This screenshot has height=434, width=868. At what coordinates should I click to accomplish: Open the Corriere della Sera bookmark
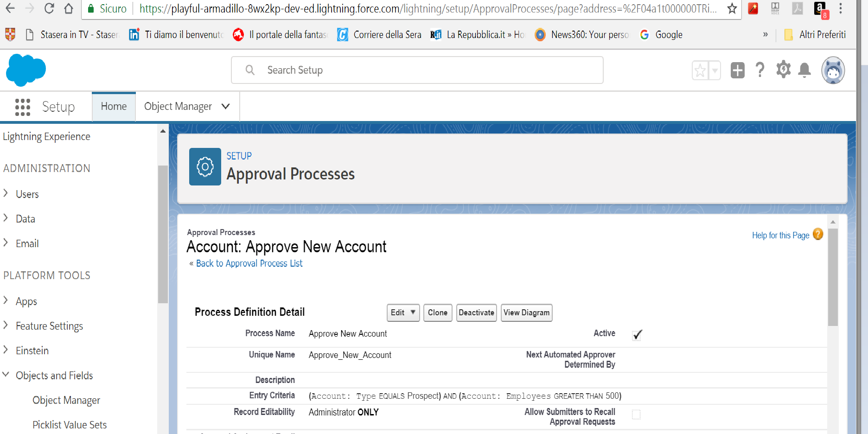click(379, 35)
